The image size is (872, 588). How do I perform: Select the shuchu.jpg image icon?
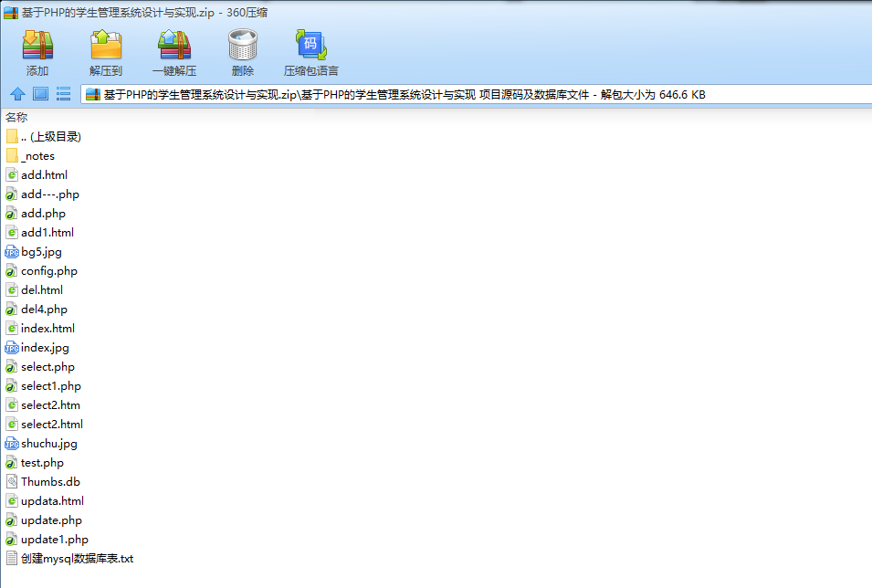coord(12,444)
